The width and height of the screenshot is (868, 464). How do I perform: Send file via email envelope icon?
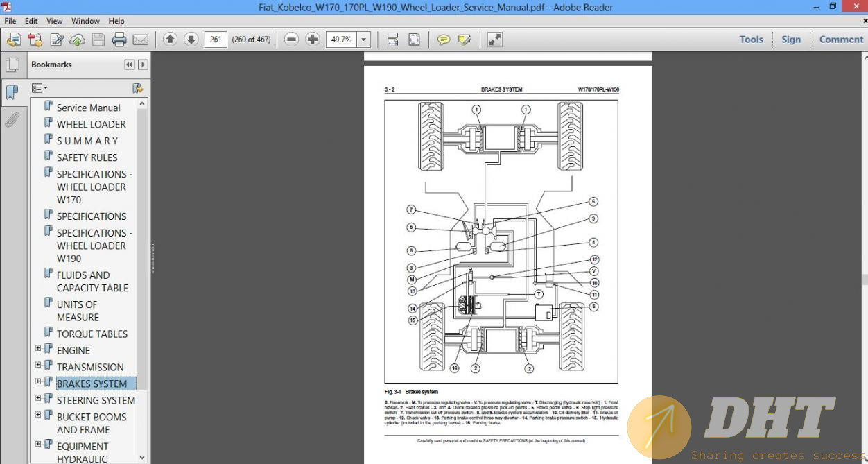(140, 40)
